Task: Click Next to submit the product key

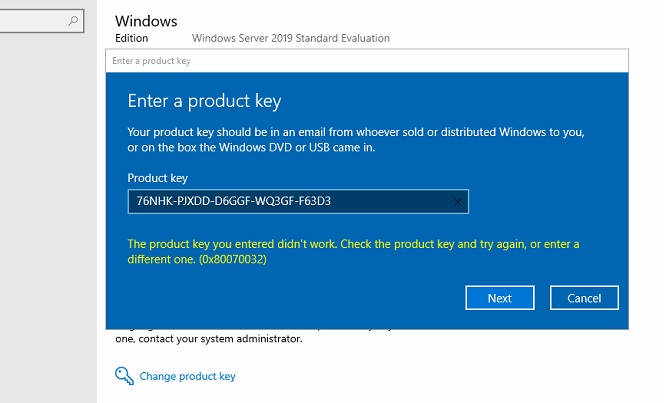Action: coord(499,298)
